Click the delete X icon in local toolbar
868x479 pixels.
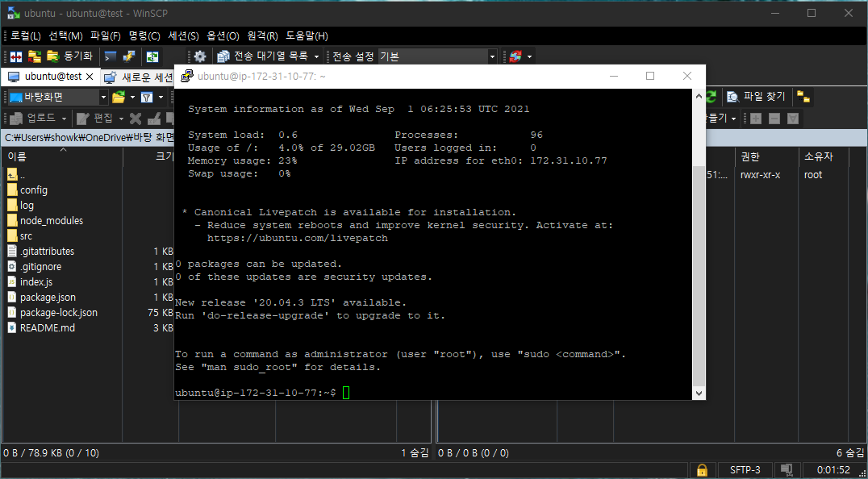click(135, 119)
